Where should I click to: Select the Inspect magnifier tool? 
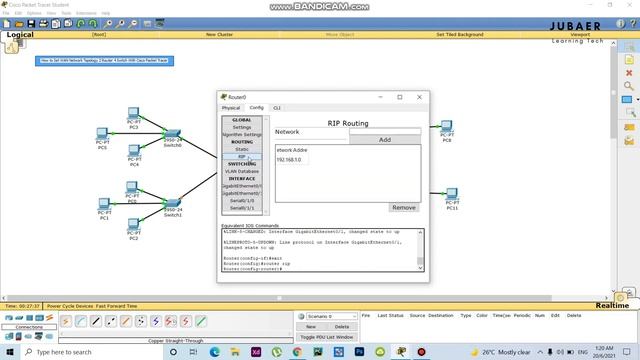(x=629, y=86)
